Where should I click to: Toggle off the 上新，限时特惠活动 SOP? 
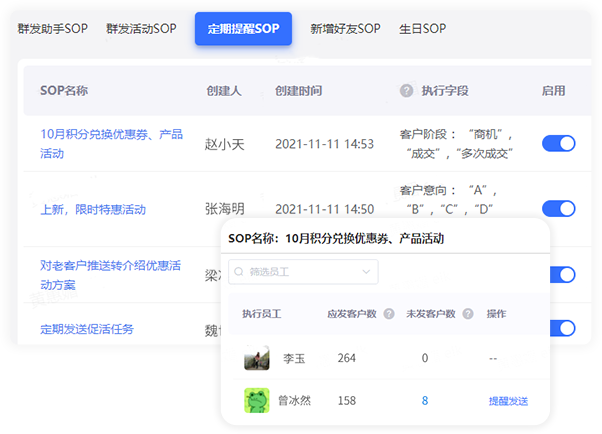[x=558, y=209]
